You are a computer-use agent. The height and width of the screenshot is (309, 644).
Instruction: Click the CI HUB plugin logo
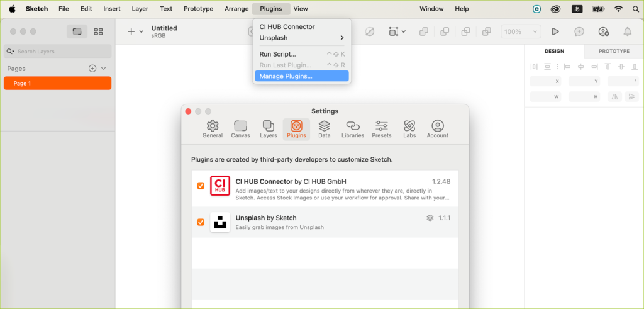219,186
